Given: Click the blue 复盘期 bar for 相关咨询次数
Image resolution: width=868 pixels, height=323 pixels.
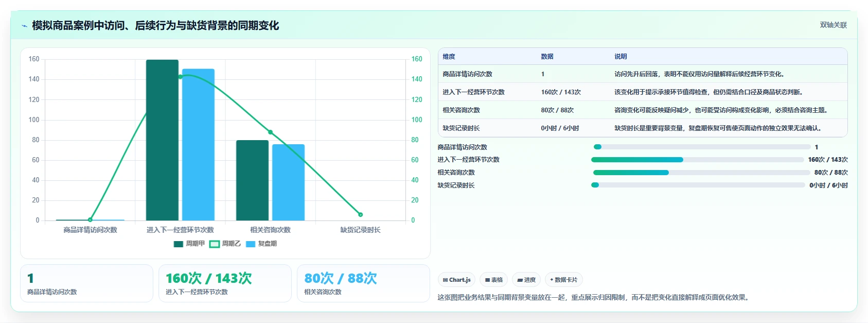Looking at the screenshot, I should pyautogui.click(x=288, y=182).
